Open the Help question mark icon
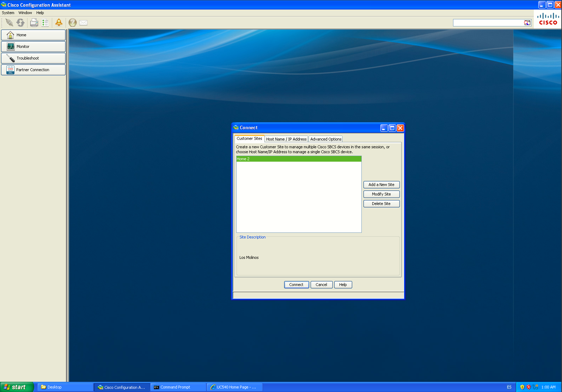 73,23
